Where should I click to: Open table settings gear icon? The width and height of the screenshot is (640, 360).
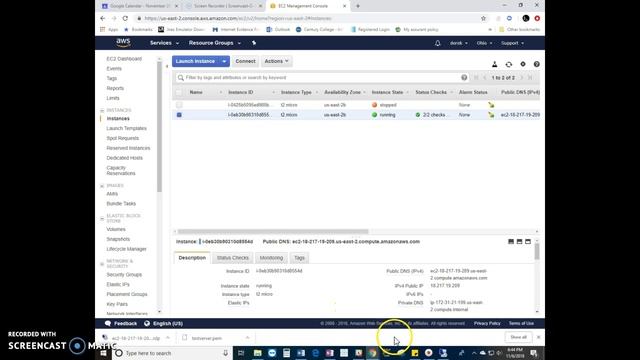pos(523,64)
